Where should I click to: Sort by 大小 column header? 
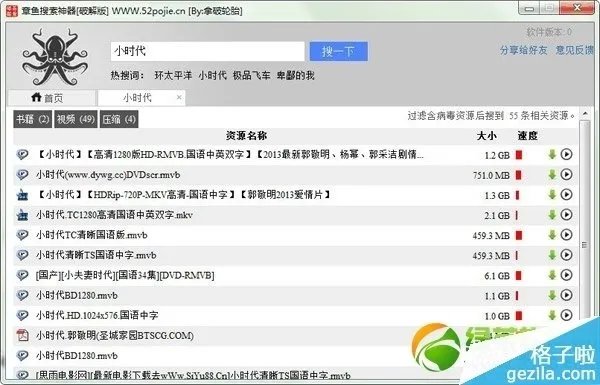pyautogui.click(x=486, y=136)
